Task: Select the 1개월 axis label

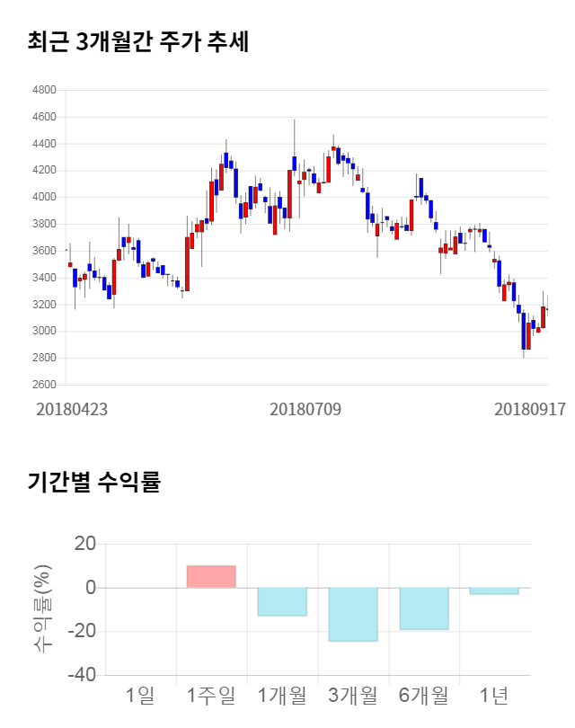Action: coord(282,695)
